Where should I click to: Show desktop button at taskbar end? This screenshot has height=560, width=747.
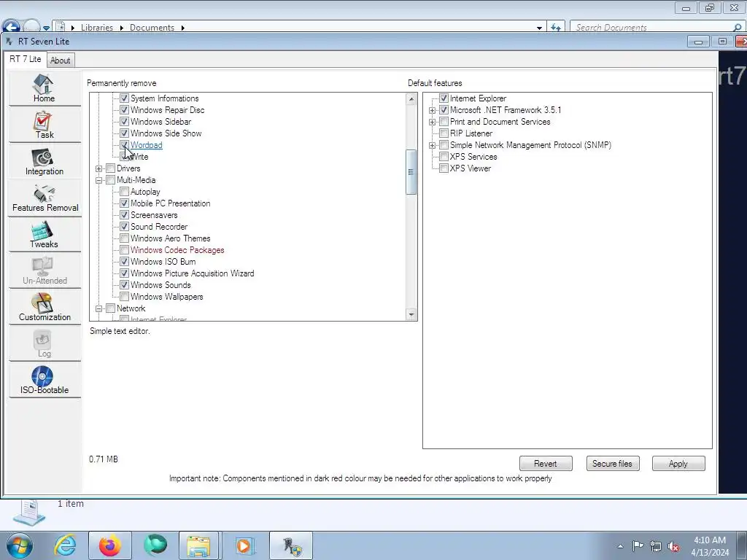point(742,545)
